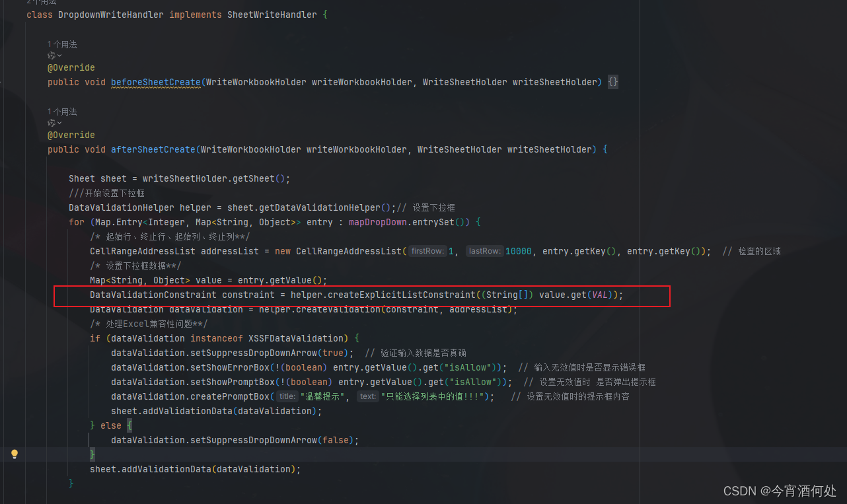Click the text: parameter hint in createPromptBox
The width and height of the screenshot is (847, 504).
click(367, 396)
